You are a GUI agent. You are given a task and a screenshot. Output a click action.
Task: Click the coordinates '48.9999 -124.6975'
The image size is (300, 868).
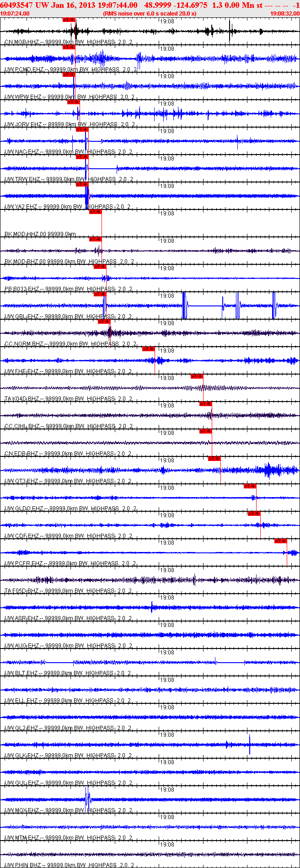(x=175, y=5)
